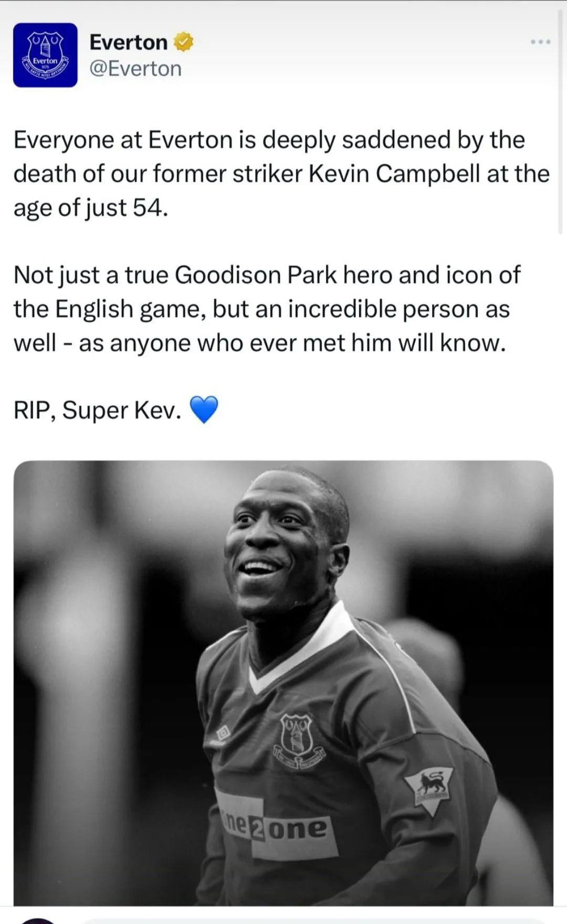Click the one2one sponsor logo
Screen dimensions: 567x924
[276, 828]
